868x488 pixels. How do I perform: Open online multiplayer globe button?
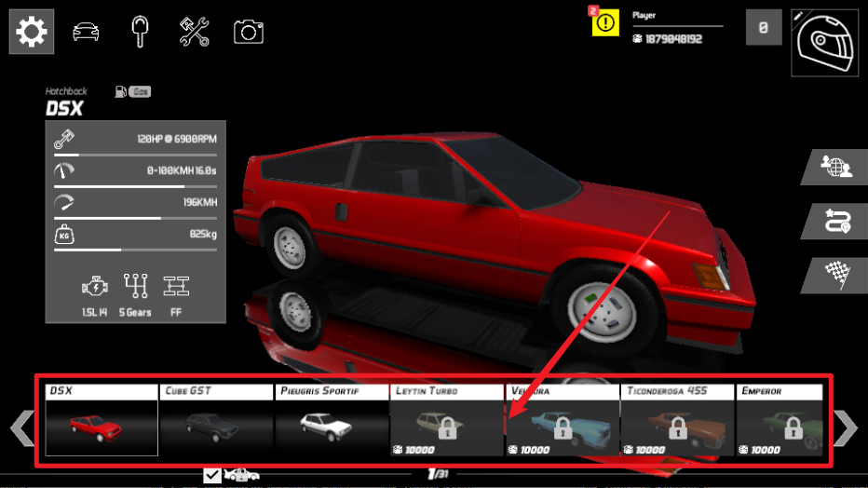coord(833,167)
